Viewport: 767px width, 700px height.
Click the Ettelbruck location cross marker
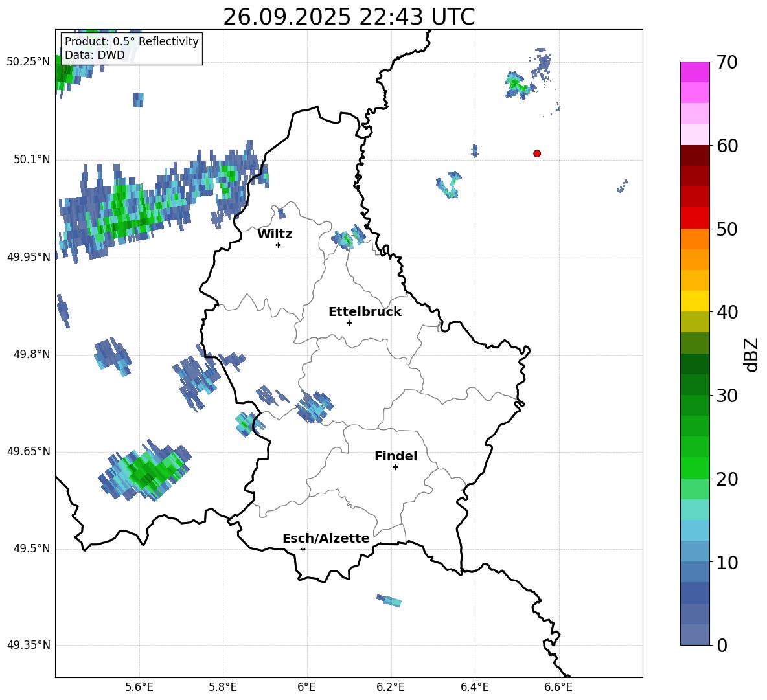(349, 322)
